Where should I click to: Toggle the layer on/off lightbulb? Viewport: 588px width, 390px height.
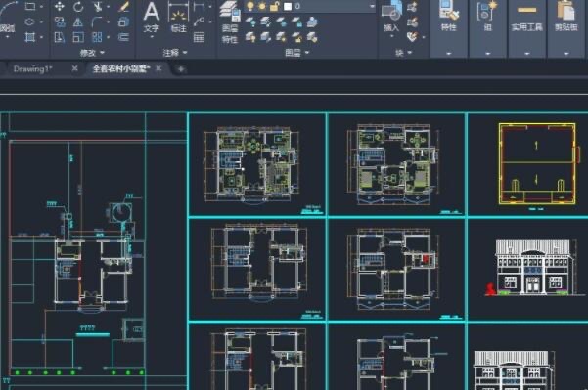coord(250,6)
